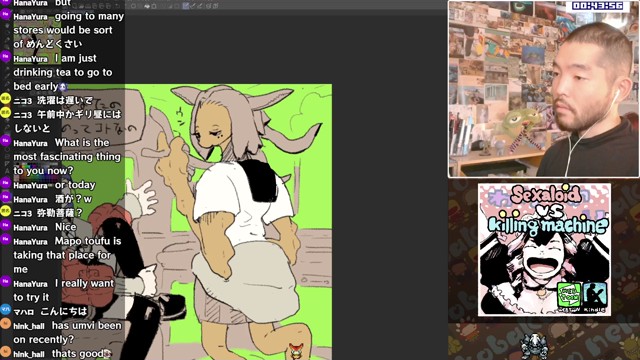
Task: Open the Sexaloid vs killing machine cover art
Action: tap(544, 249)
